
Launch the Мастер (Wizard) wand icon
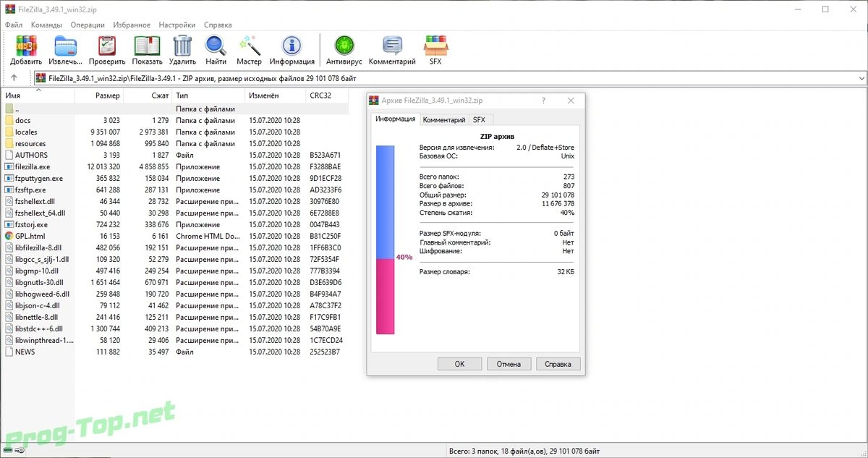pyautogui.click(x=249, y=46)
